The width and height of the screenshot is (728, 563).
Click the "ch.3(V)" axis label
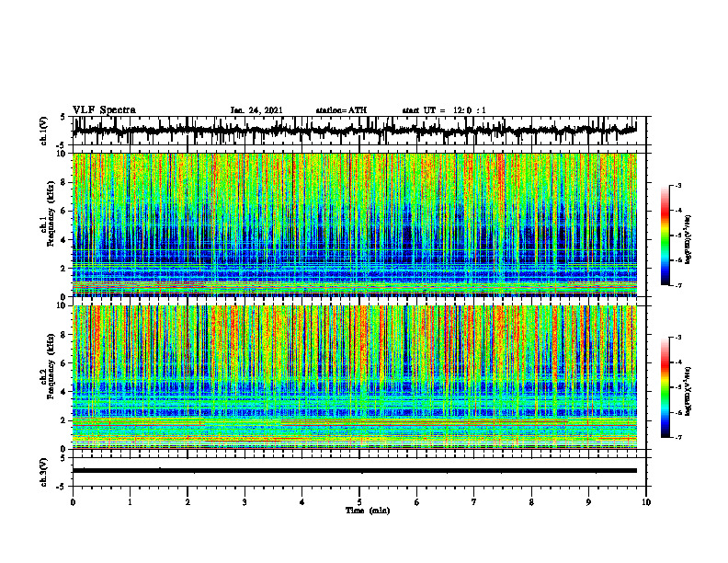(x=44, y=472)
